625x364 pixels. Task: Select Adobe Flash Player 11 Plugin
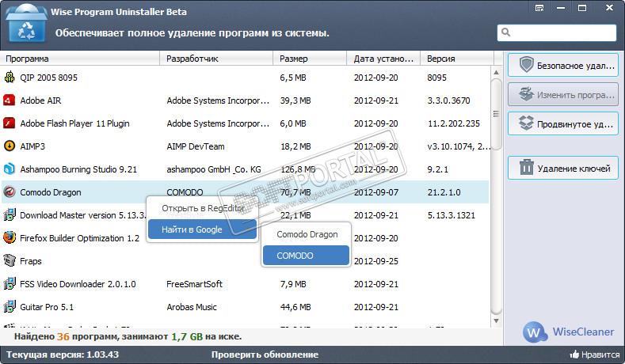(x=74, y=123)
